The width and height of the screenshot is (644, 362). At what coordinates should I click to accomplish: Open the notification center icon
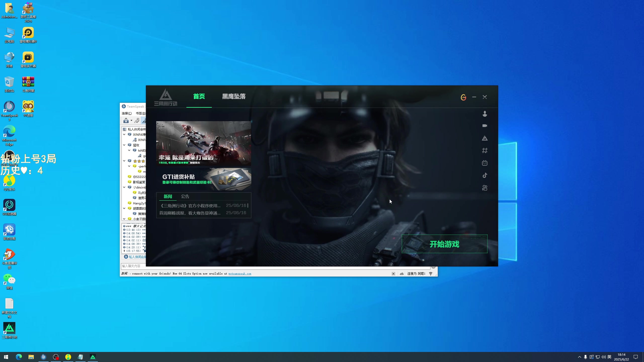[636, 357]
